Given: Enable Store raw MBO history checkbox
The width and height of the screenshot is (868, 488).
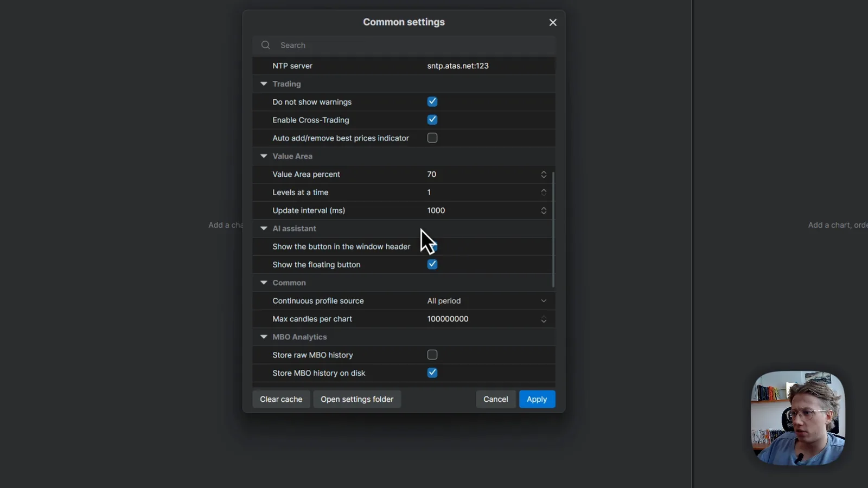Looking at the screenshot, I should [432, 355].
